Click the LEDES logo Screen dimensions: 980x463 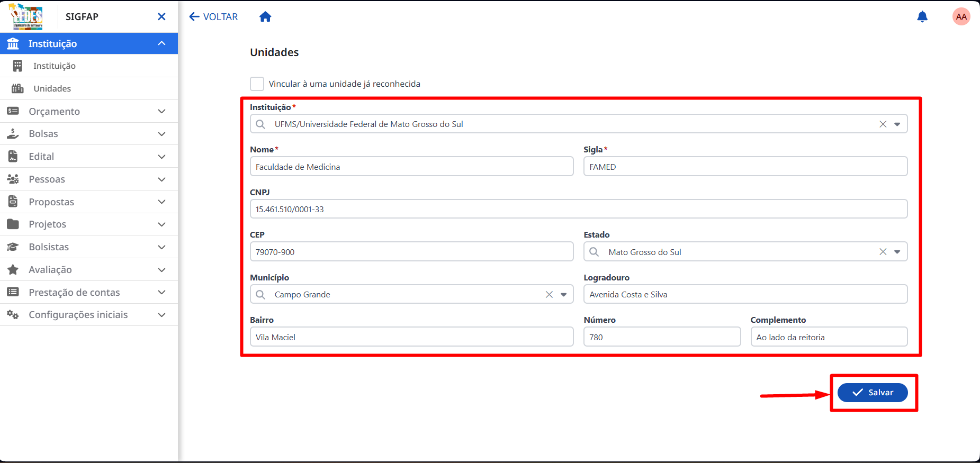26,16
